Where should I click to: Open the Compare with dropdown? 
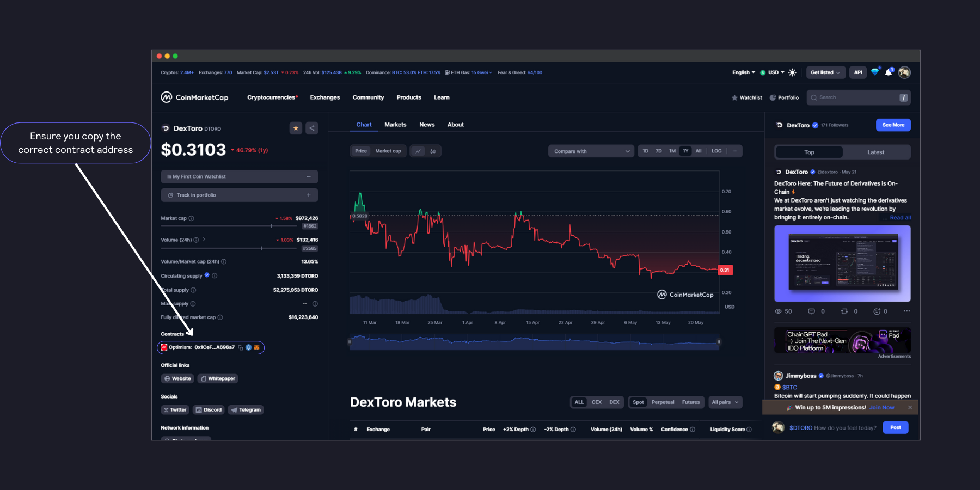(x=591, y=151)
